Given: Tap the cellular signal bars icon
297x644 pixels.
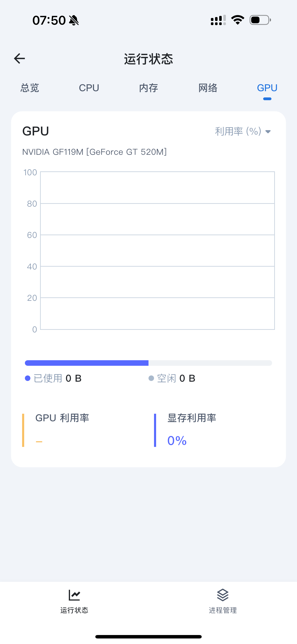Looking at the screenshot, I should tap(218, 20).
